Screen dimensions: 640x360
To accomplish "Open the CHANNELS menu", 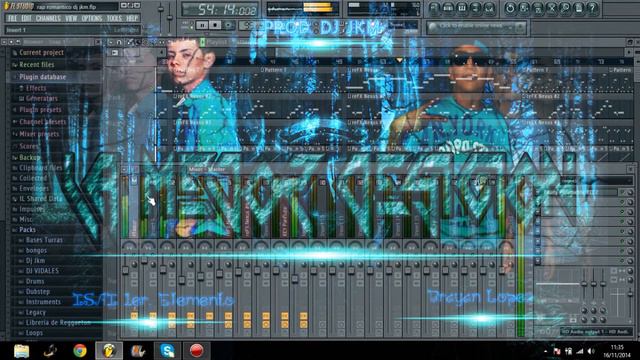I will coord(48,18).
